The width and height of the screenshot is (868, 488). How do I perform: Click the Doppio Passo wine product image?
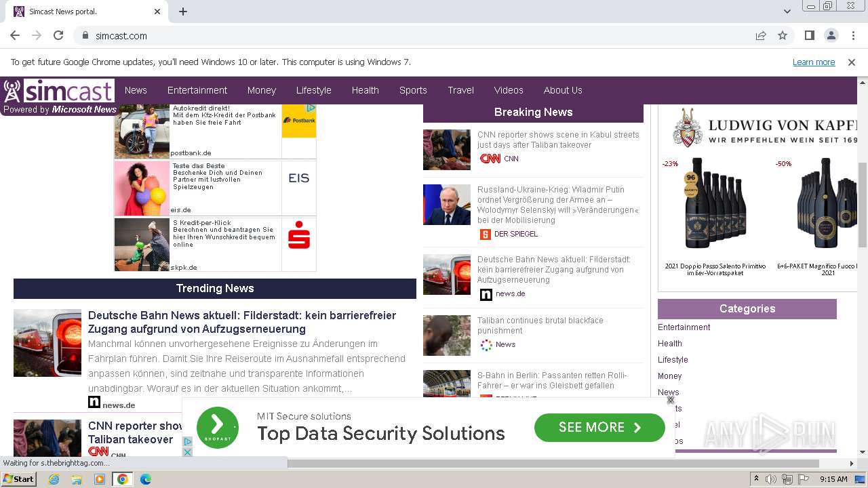pos(715,203)
